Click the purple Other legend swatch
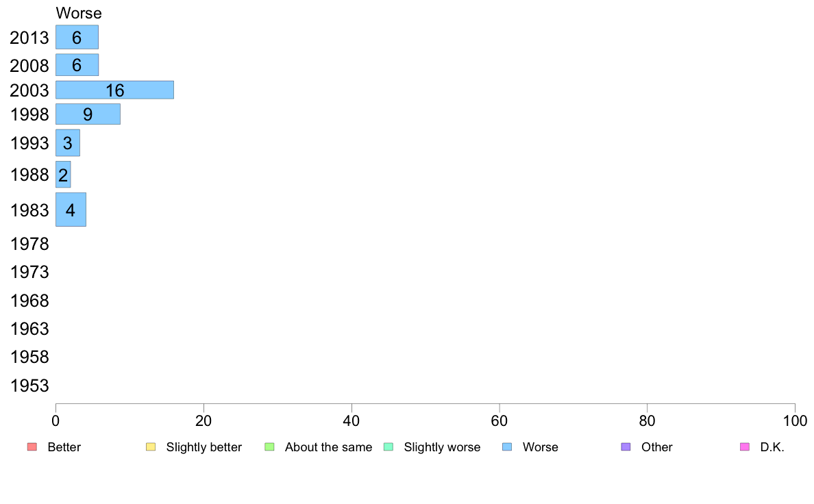 coord(626,447)
